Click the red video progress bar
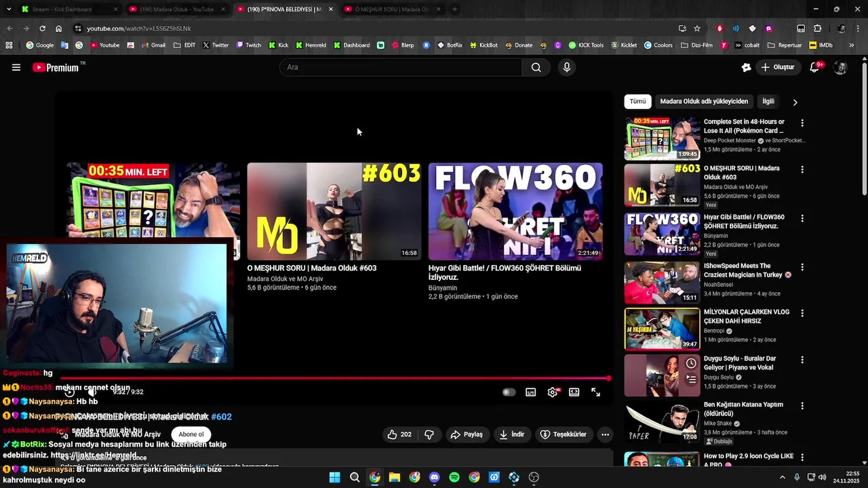 coord(336,378)
